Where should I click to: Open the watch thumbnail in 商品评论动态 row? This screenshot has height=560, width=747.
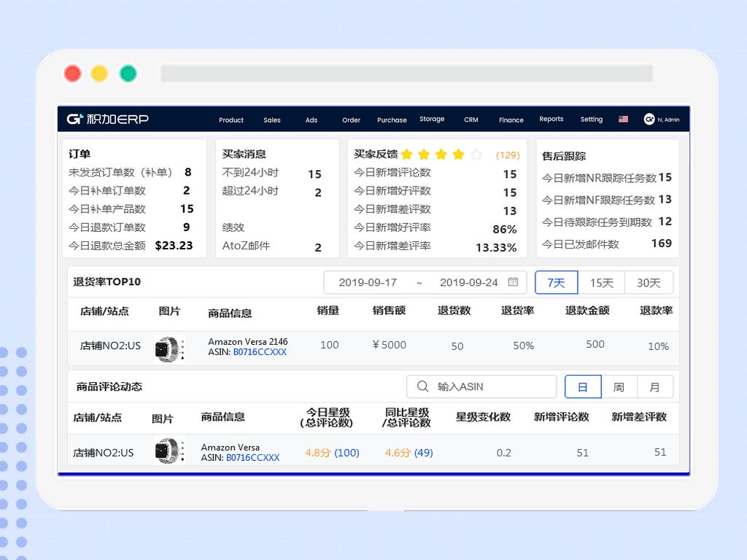coord(166,451)
